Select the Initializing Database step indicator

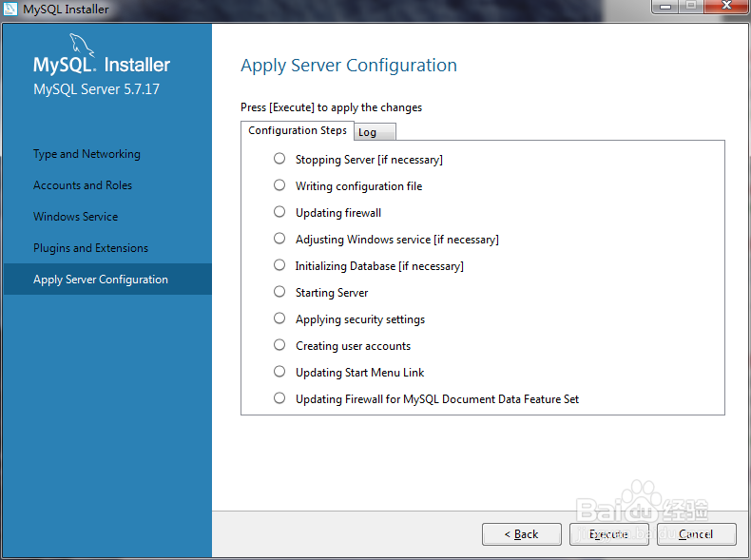pos(279,265)
